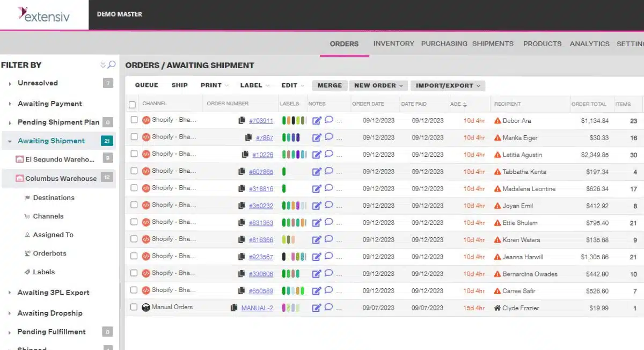Open the New Order dropdown
This screenshot has width=644, height=350.
coord(378,85)
